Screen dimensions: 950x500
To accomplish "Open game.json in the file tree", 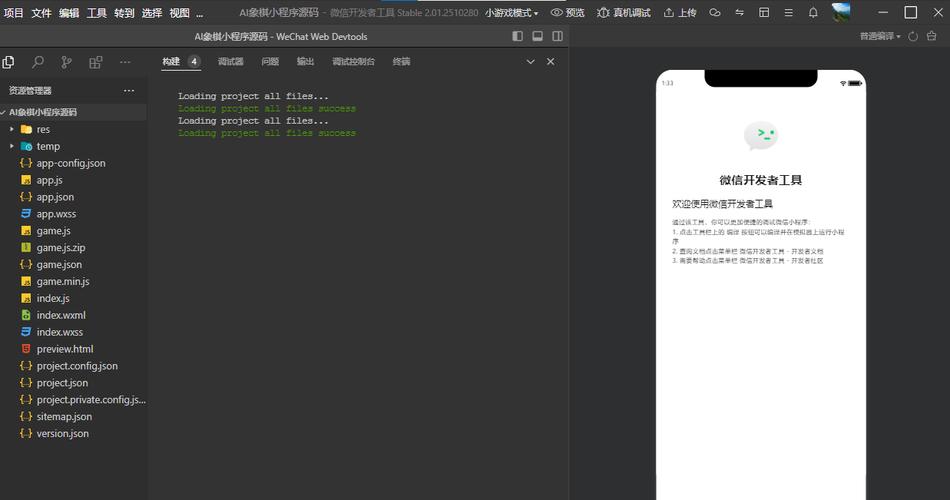I will pos(59,265).
